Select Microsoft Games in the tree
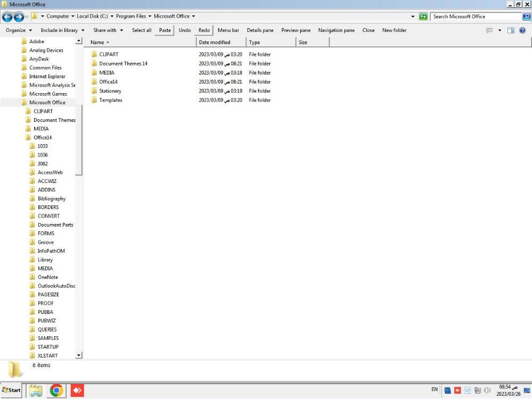This screenshot has width=532, height=399. coord(48,94)
